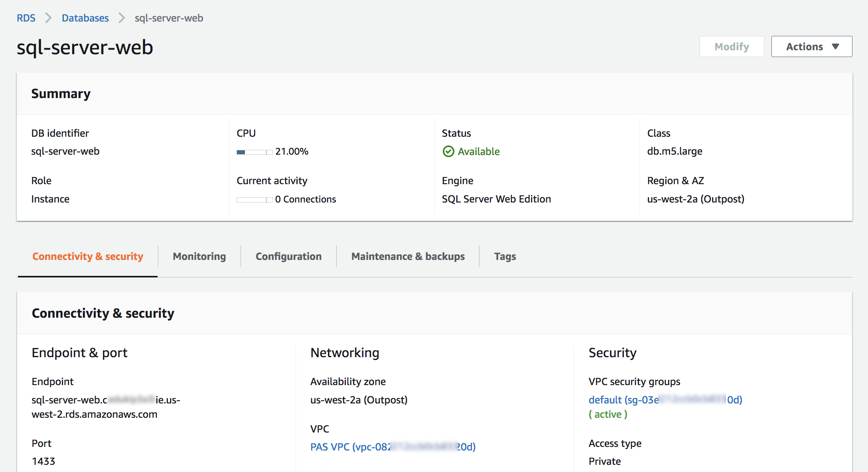Viewport: 868px width, 472px height.
Task: Select the Connectivity & security tab
Action: [x=88, y=256]
